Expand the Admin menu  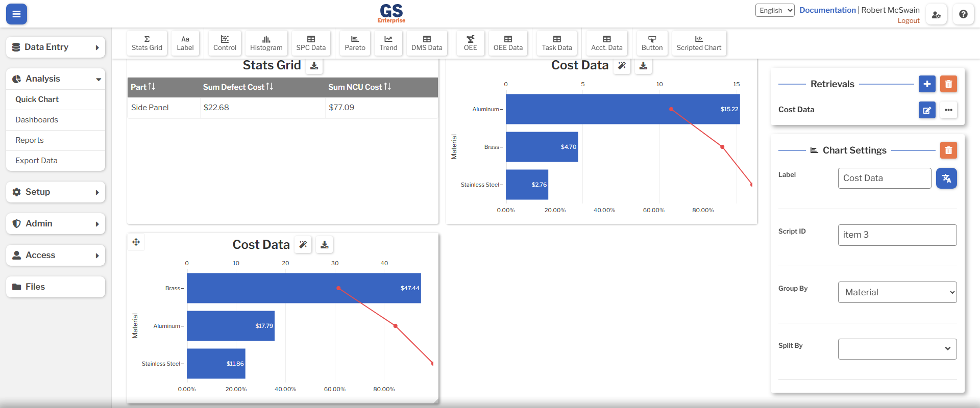pyautogui.click(x=56, y=224)
